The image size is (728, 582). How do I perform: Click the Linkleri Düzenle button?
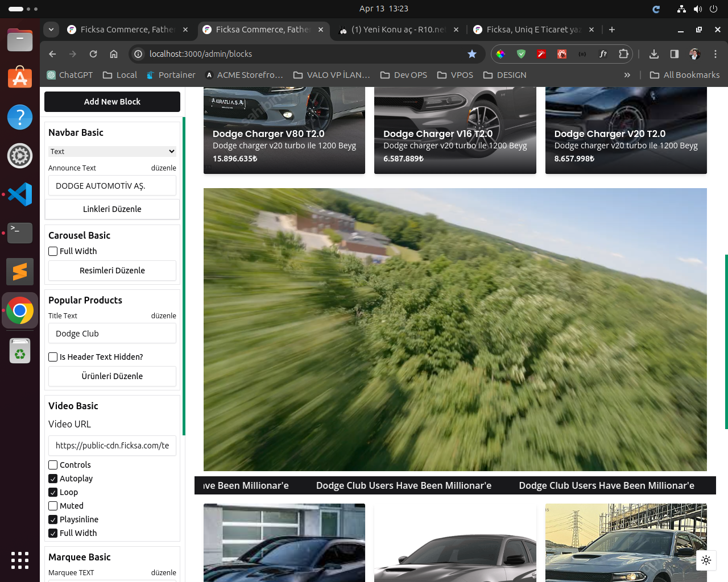[x=112, y=209]
